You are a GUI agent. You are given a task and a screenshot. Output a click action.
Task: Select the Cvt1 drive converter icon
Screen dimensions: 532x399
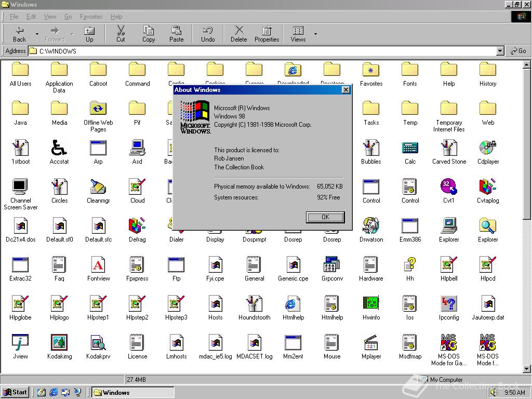tap(448, 187)
